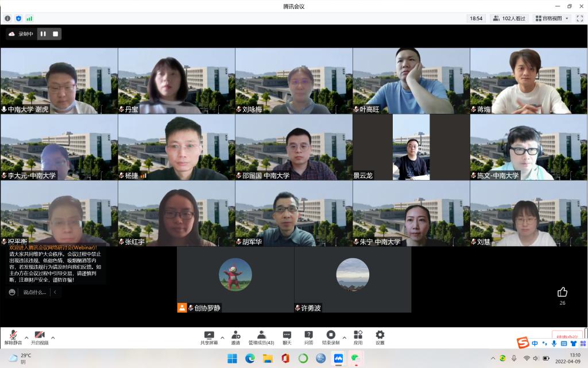
Task: Open manage members (管理成员) panel
Action: click(261, 337)
